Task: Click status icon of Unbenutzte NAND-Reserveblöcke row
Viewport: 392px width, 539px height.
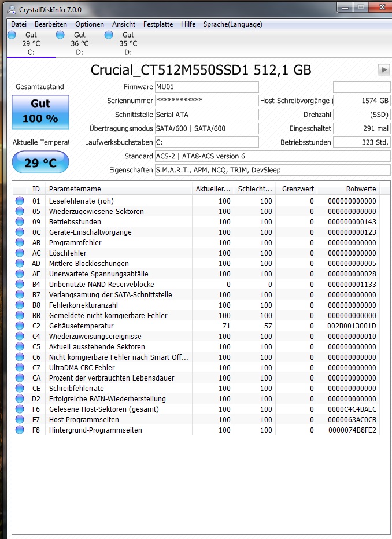Action: (20, 284)
